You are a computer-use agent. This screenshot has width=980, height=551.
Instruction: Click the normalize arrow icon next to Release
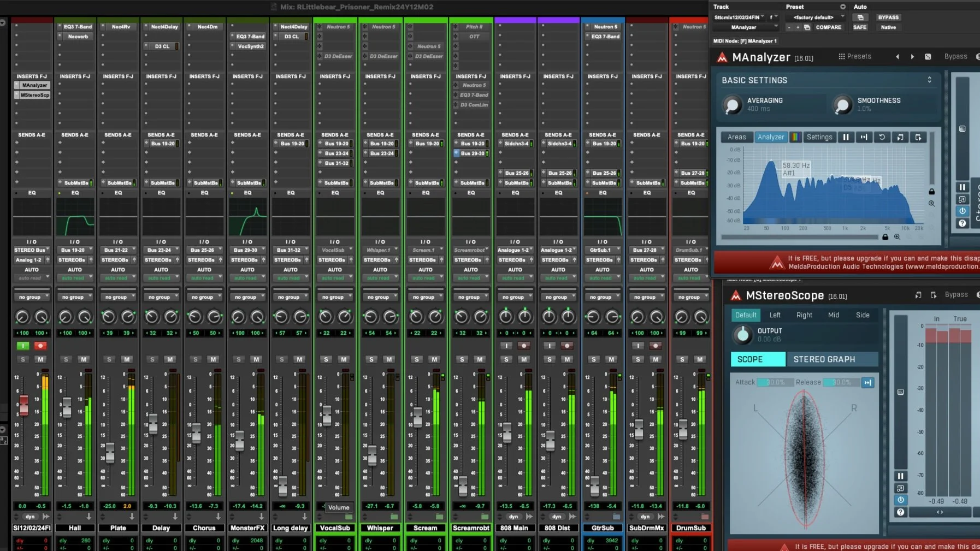[867, 382]
